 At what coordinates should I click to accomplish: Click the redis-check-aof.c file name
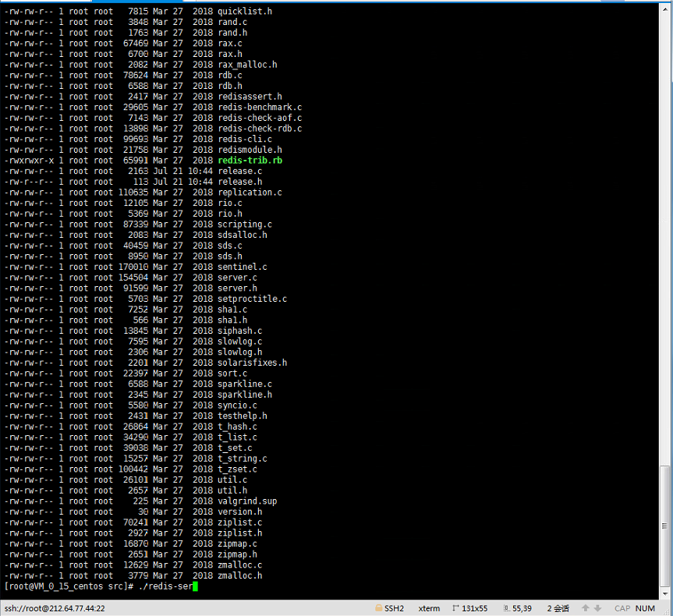260,118
